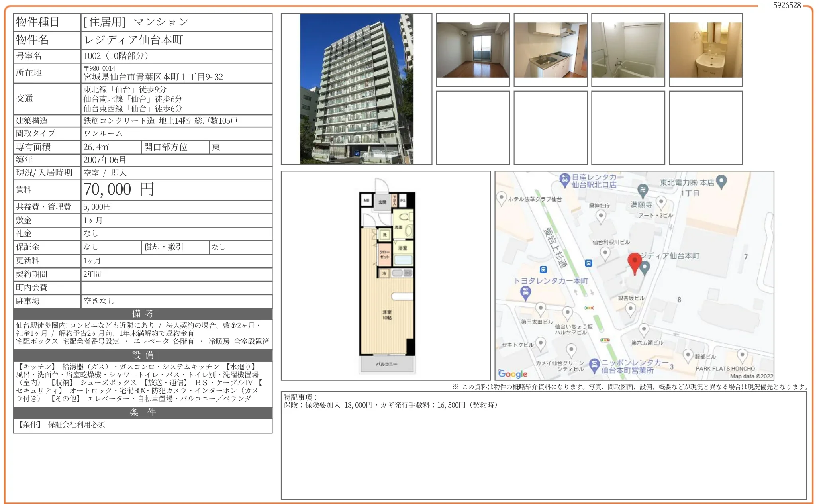Click the 銀杏坂ビル map pin
Screen dimensions: 819x504
[x=630, y=309]
